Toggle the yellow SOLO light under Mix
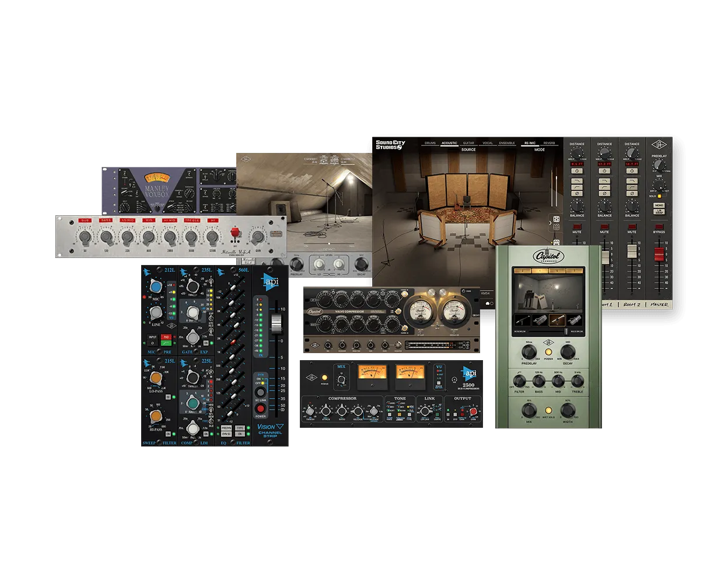The height and width of the screenshot is (572, 728). click(660, 196)
